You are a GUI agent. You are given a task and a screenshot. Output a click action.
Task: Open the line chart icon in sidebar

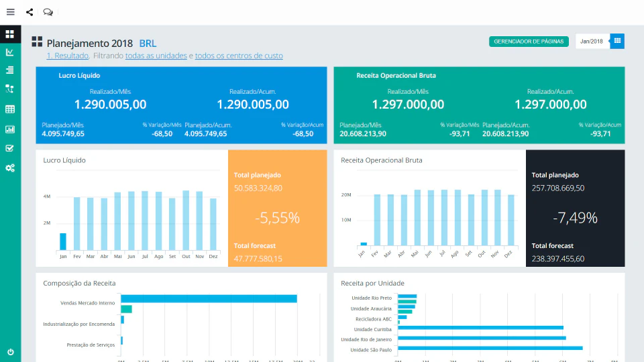click(10, 52)
